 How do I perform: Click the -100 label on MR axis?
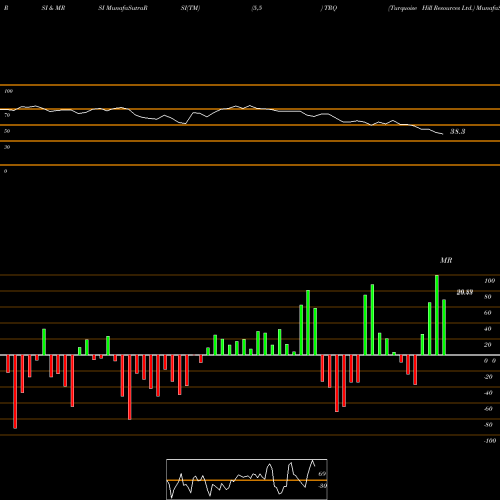(x=490, y=441)
